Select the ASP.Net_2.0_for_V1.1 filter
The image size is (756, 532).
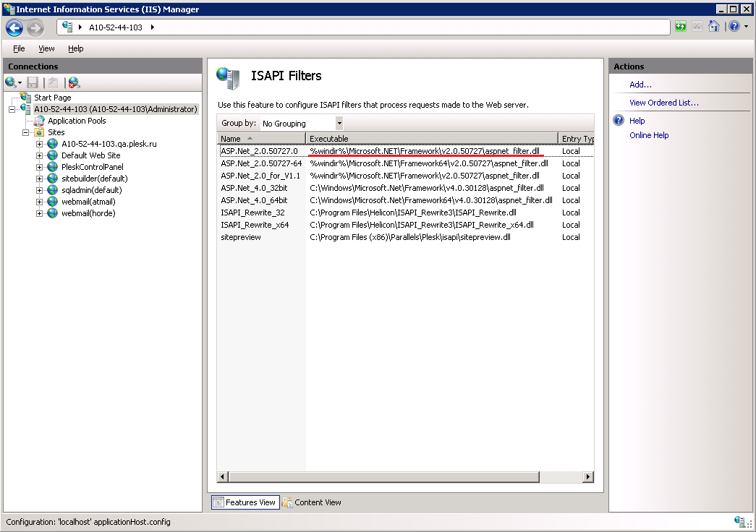click(x=405, y=176)
